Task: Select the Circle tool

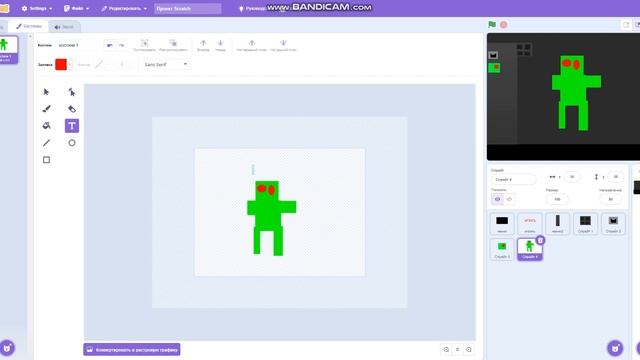Action: coord(72,143)
